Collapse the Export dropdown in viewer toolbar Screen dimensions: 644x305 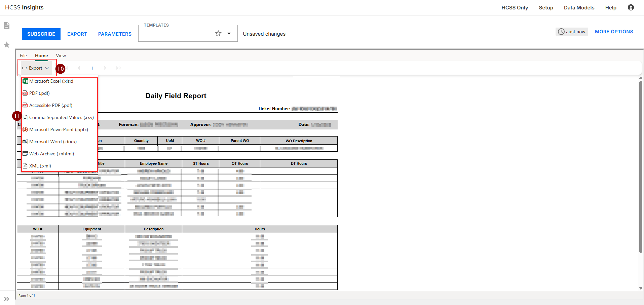click(x=36, y=68)
